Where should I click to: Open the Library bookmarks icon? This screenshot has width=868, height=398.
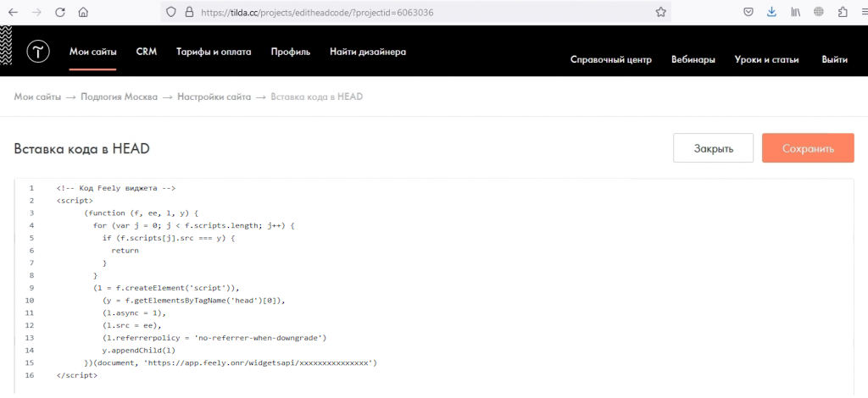795,12
